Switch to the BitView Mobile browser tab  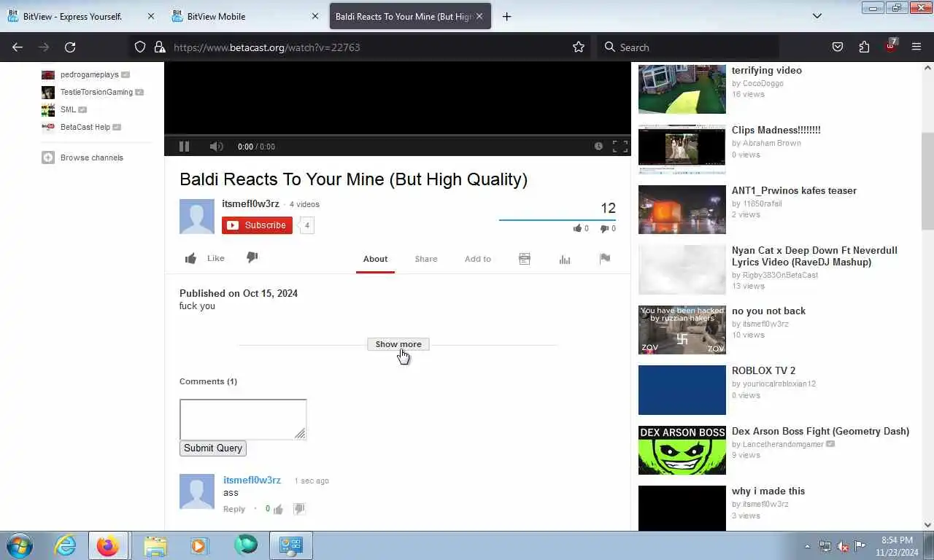click(246, 16)
